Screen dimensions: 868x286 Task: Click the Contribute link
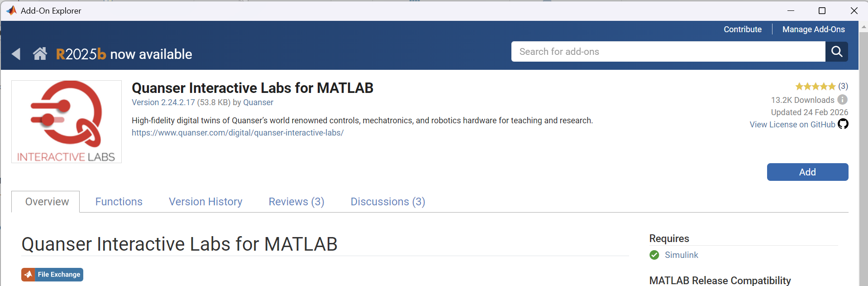click(x=742, y=29)
